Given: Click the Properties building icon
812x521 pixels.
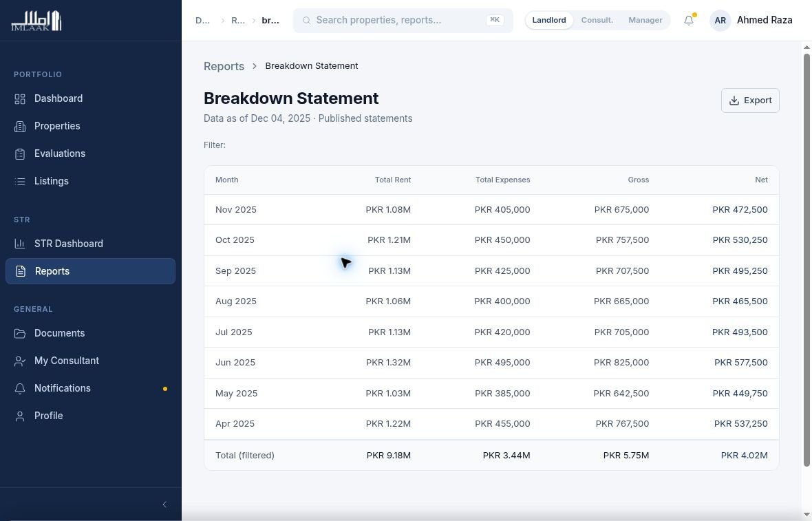Looking at the screenshot, I should point(20,127).
